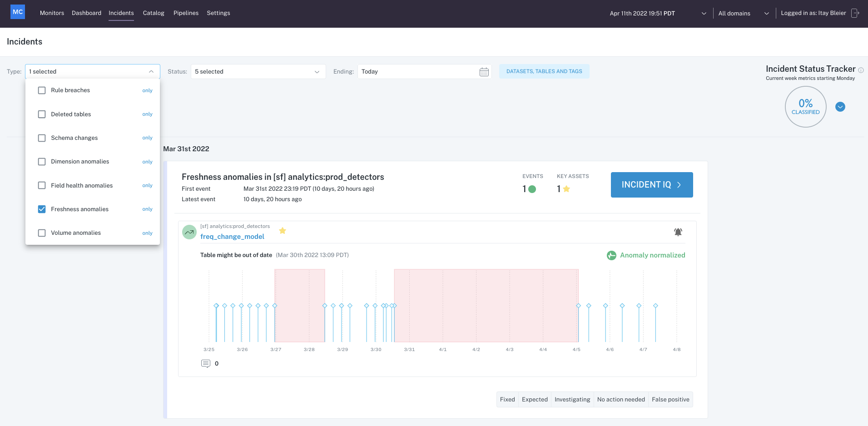Uncheck the Freshness anomalies checkbox
This screenshot has width=868, height=426.
[42, 209]
